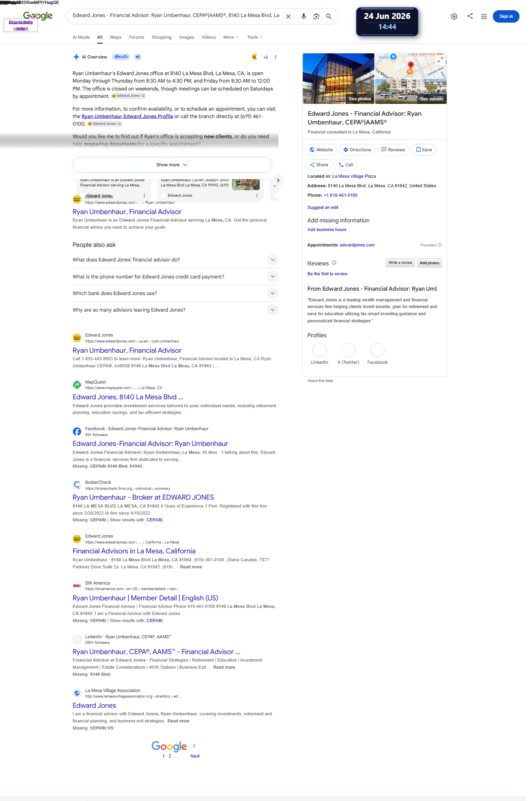Call the business from panel
532x801 pixels.
tap(346, 165)
